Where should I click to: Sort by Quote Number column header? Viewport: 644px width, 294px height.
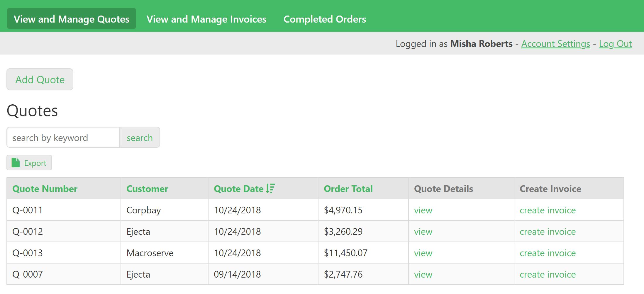(x=45, y=188)
